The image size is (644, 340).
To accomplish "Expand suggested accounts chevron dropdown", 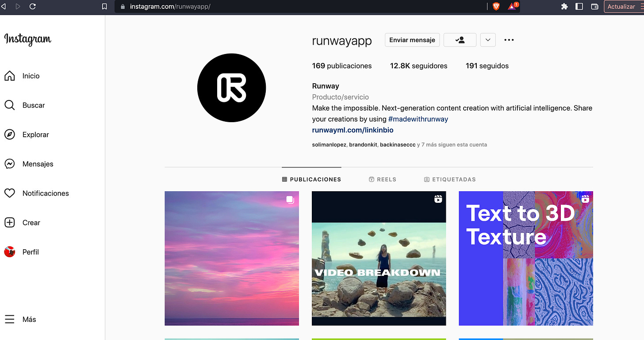I will [x=488, y=40].
